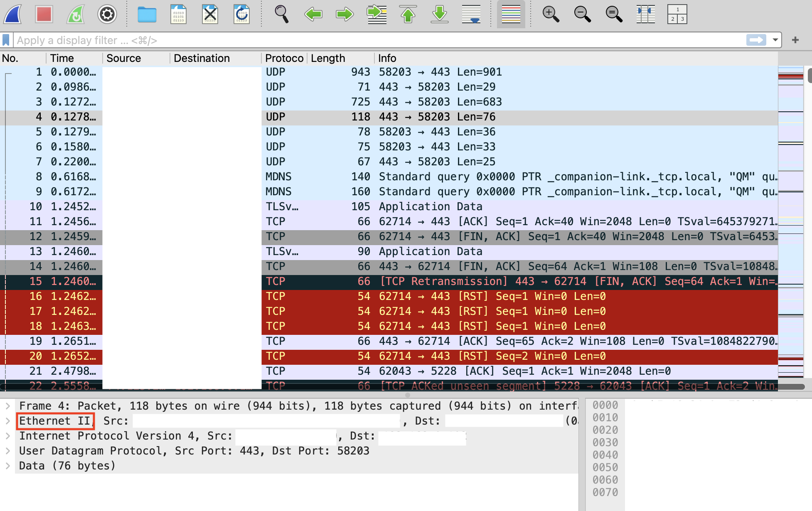This screenshot has height=511, width=812.
Task: Toggle packet colorization rules button
Action: (x=511, y=14)
